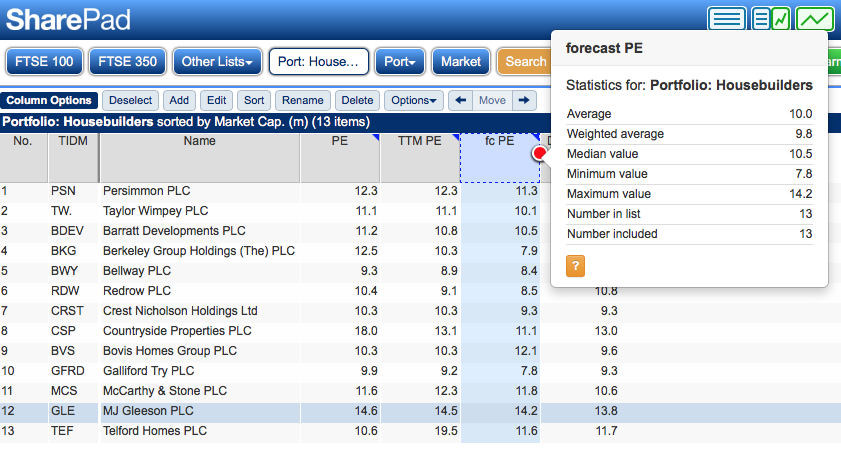Move column left with arrow button
Image resolution: width=841 pixels, height=450 pixels.
point(460,100)
